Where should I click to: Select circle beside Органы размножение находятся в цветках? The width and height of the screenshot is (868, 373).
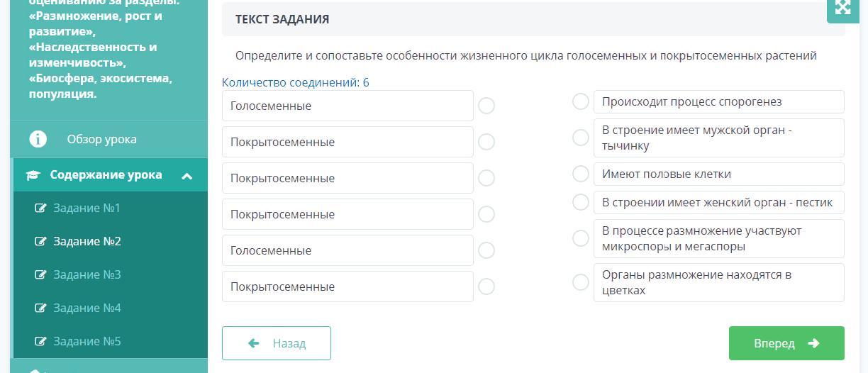tap(581, 282)
